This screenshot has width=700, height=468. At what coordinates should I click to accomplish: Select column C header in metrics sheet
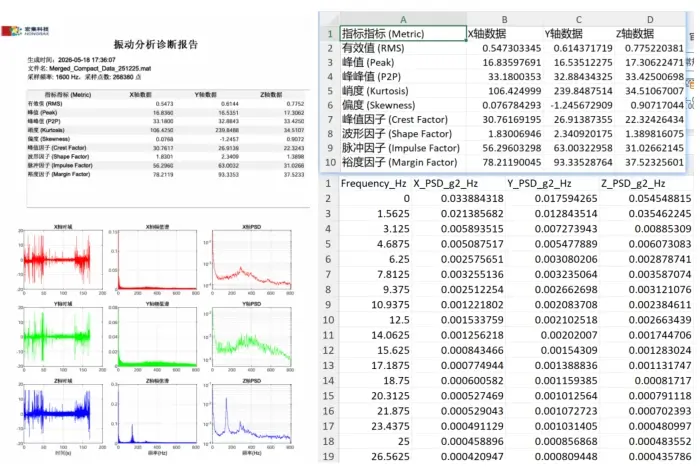pyautogui.click(x=578, y=19)
